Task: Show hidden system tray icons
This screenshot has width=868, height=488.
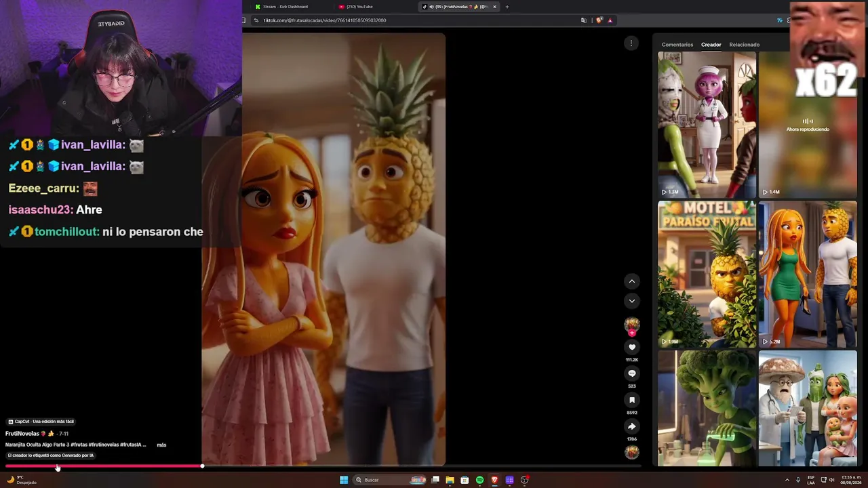Action: (787, 480)
